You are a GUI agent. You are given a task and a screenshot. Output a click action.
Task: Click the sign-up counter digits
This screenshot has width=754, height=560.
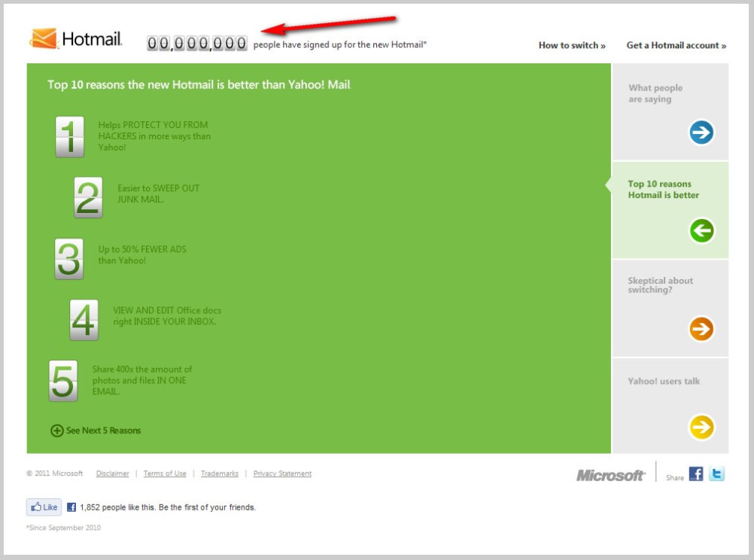[x=197, y=44]
